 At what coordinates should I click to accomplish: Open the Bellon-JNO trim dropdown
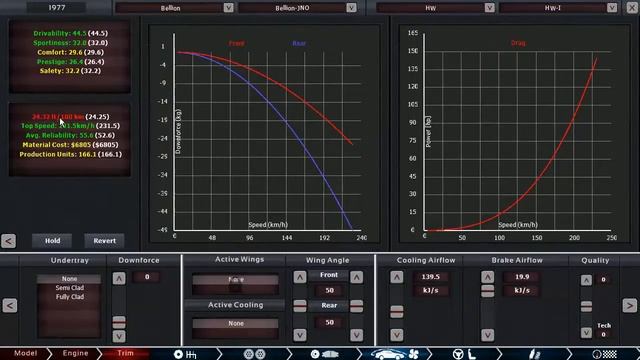351,7
